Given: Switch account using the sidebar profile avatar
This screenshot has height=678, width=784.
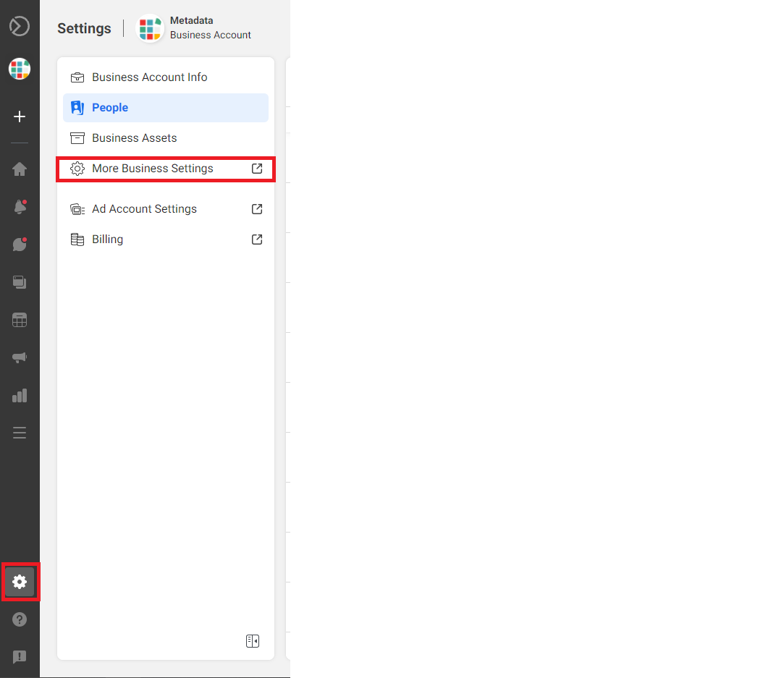Looking at the screenshot, I should [x=20, y=69].
